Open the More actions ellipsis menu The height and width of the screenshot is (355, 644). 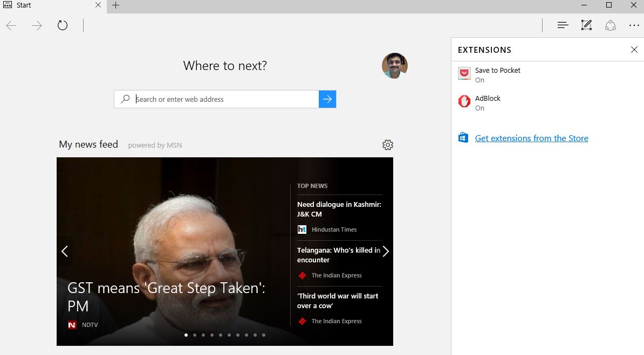634,25
